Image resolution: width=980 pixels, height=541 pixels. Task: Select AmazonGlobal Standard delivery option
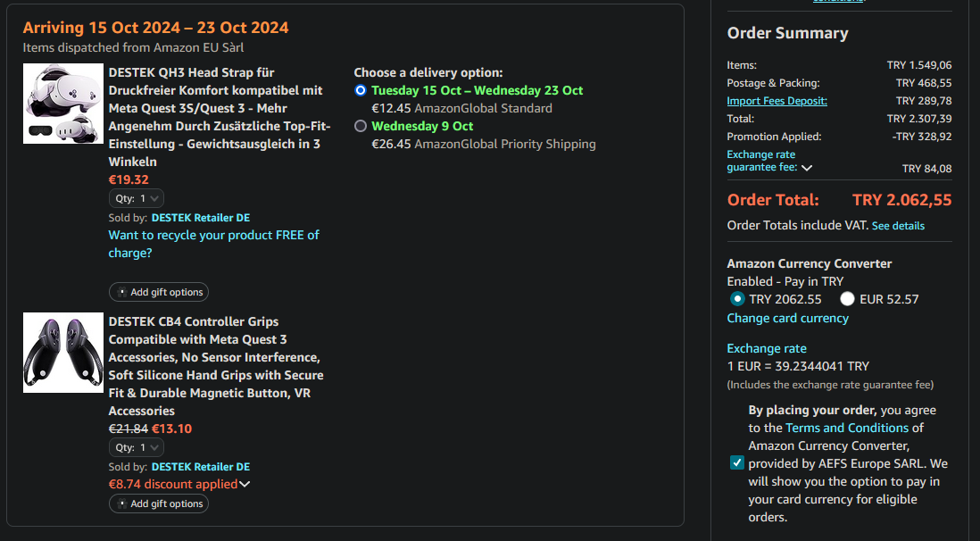[x=361, y=90]
